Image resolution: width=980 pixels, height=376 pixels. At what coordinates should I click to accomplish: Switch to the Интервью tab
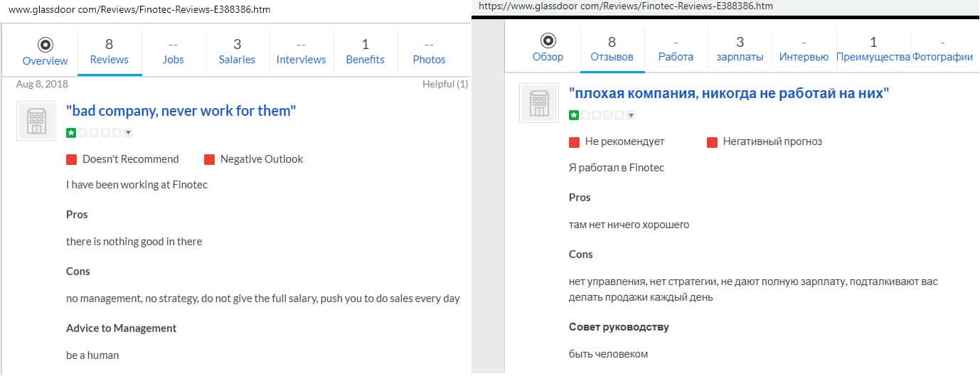pos(804,48)
